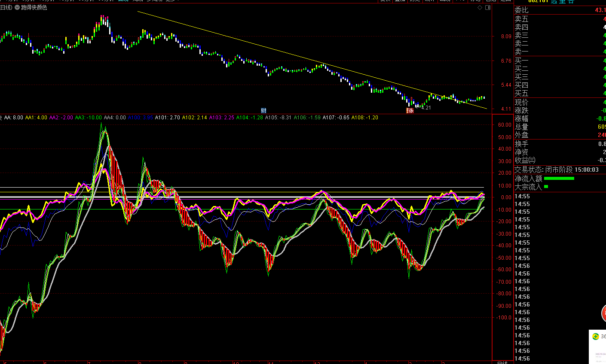The width and height of the screenshot is (606, 364).
Task: Open the dropdown arrow beside 跑得快颜色
Action: click(x=17, y=8)
